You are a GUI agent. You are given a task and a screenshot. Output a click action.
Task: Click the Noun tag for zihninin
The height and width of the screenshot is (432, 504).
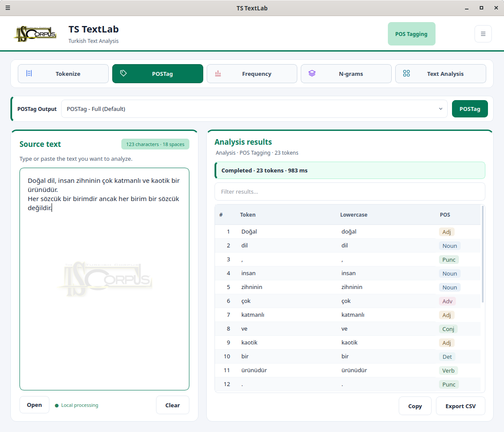coord(449,287)
